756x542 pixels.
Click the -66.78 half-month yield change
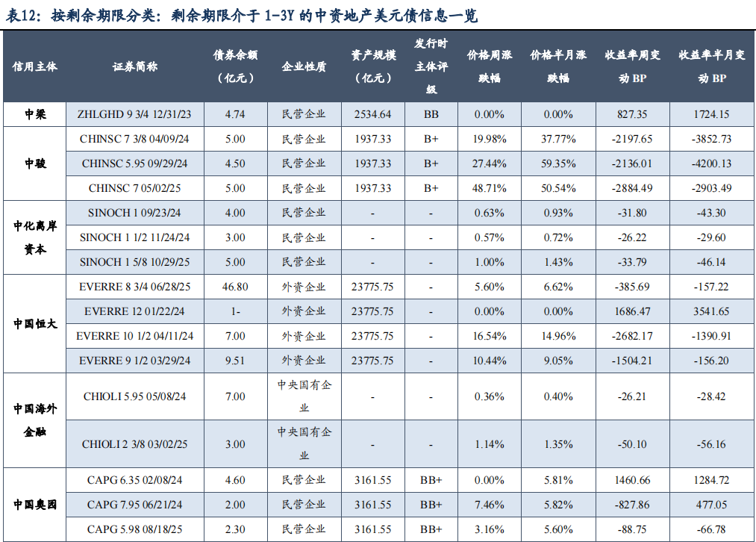click(712, 529)
